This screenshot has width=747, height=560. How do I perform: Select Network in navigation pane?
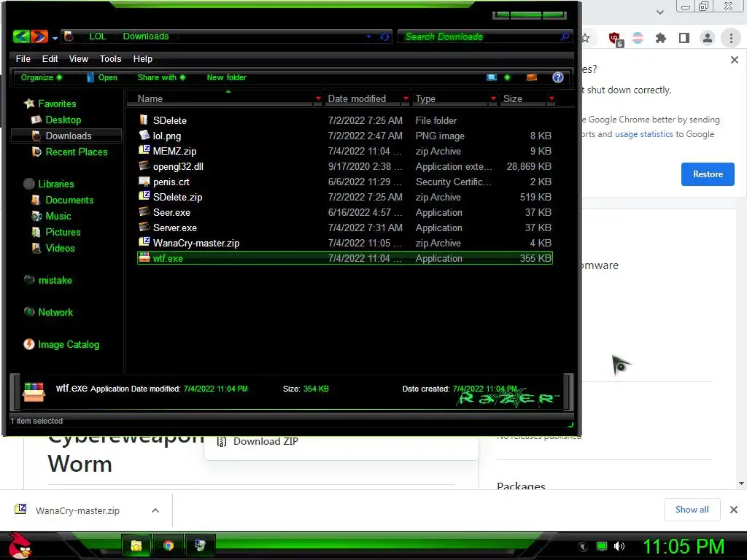(x=49, y=312)
